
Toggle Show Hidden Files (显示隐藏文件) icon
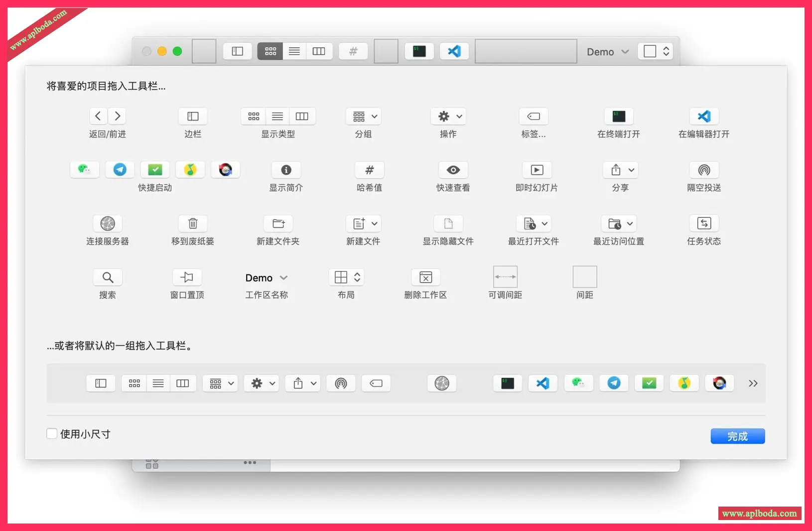click(x=448, y=224)
